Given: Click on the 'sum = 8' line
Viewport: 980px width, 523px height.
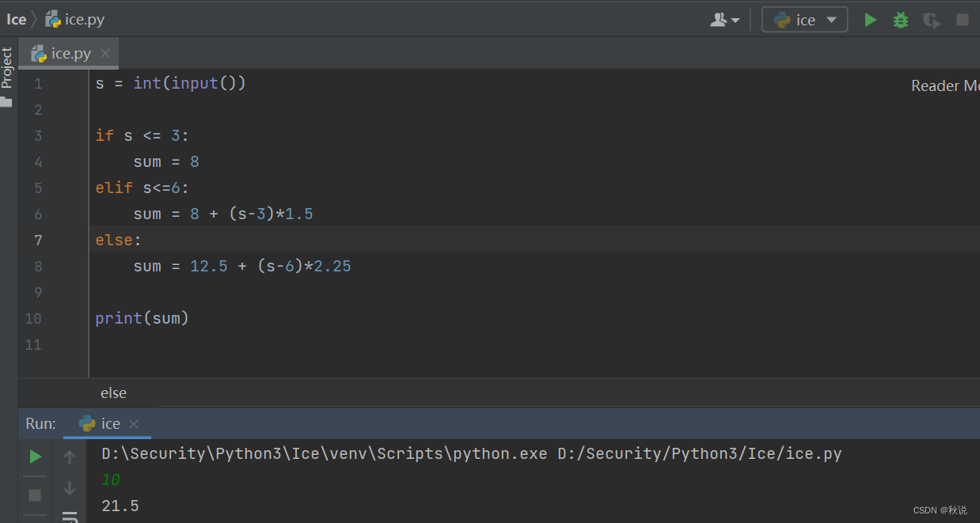Looking at the screenshot, I should pos(166,161).
